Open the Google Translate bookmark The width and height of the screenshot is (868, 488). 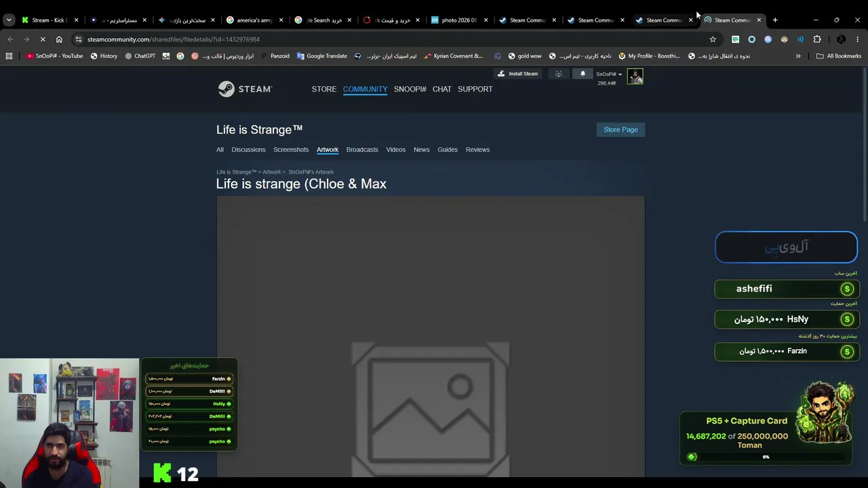tap(321, 56)
